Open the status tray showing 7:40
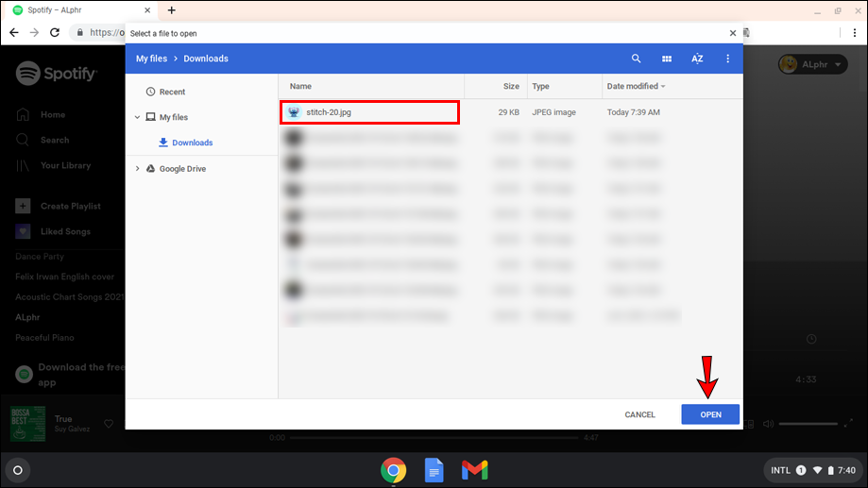Screen dimensions: 868x488 pos(812,470)
